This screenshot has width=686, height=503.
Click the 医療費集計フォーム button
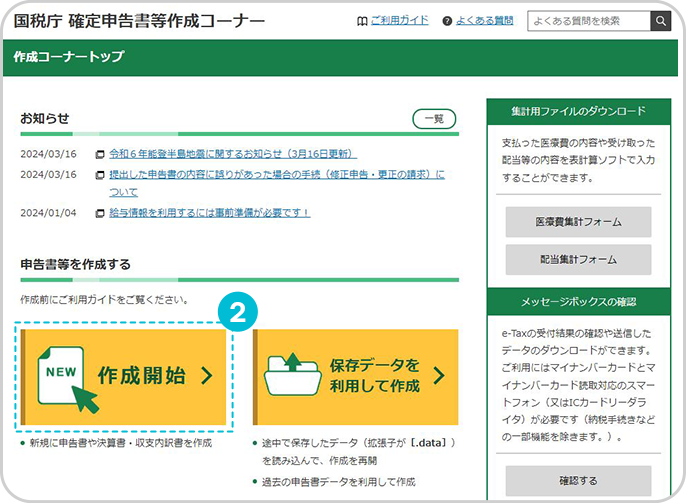click(578, 222)
